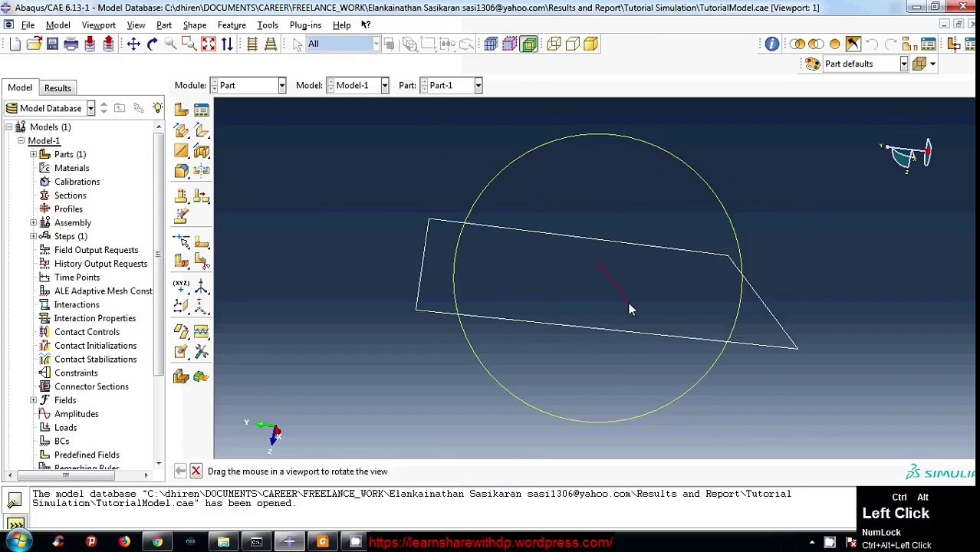
Task: Select Loads in the model tree
Action: click(65, 428)
